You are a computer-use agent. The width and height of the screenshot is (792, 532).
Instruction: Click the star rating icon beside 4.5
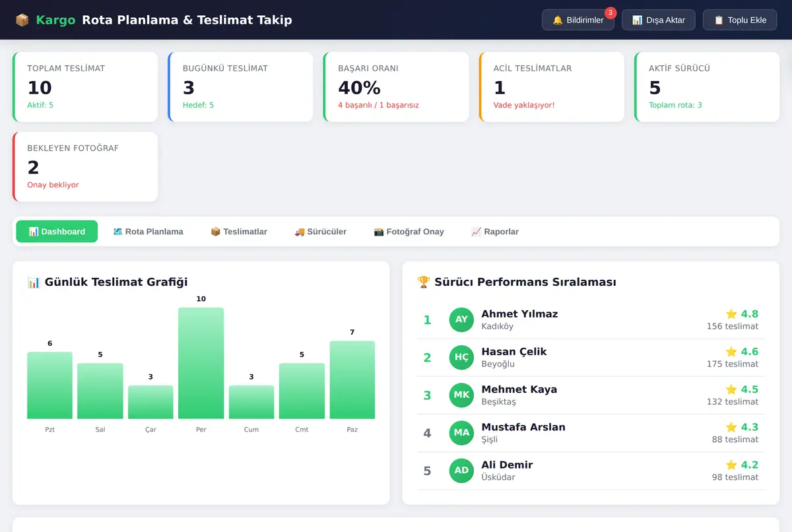[731, 389]
